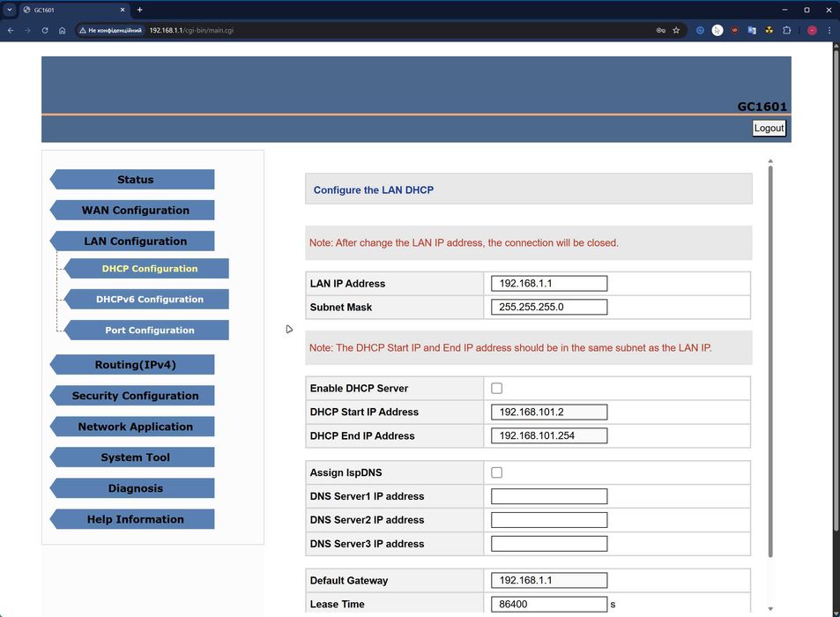Open the Chrome three-dot menu

[829, 31]
